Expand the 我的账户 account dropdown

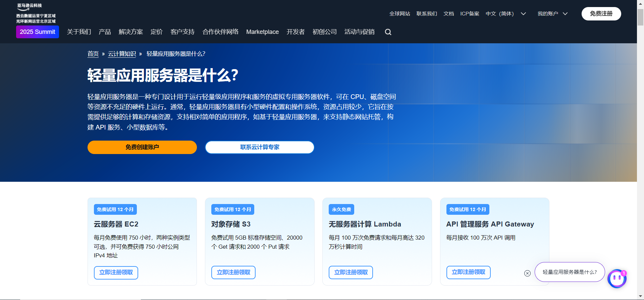552,14
